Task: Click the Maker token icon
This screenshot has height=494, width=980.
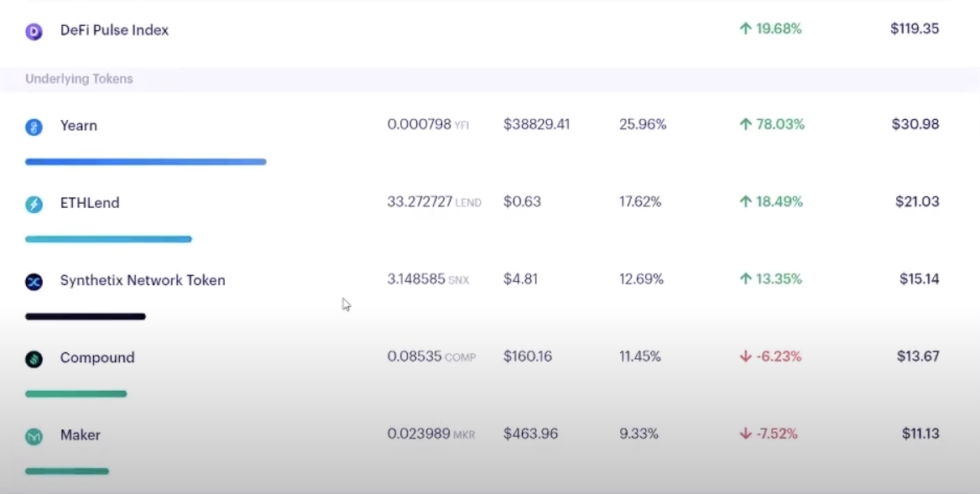Action: coord(34,436)
